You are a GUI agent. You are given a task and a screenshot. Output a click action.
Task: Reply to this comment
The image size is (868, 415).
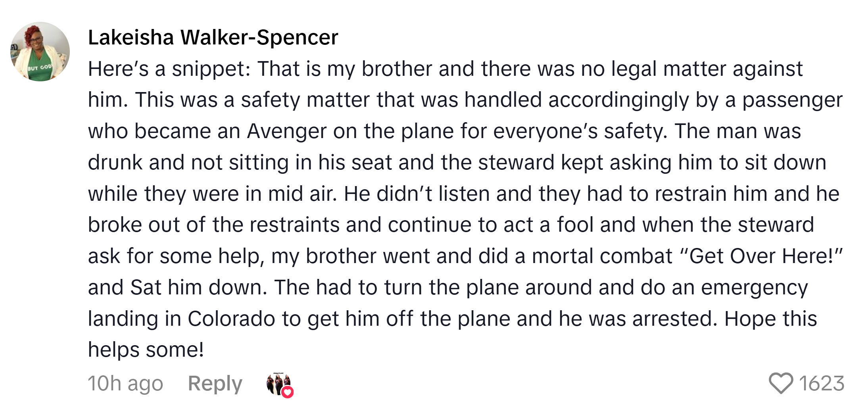click(215, 384)
